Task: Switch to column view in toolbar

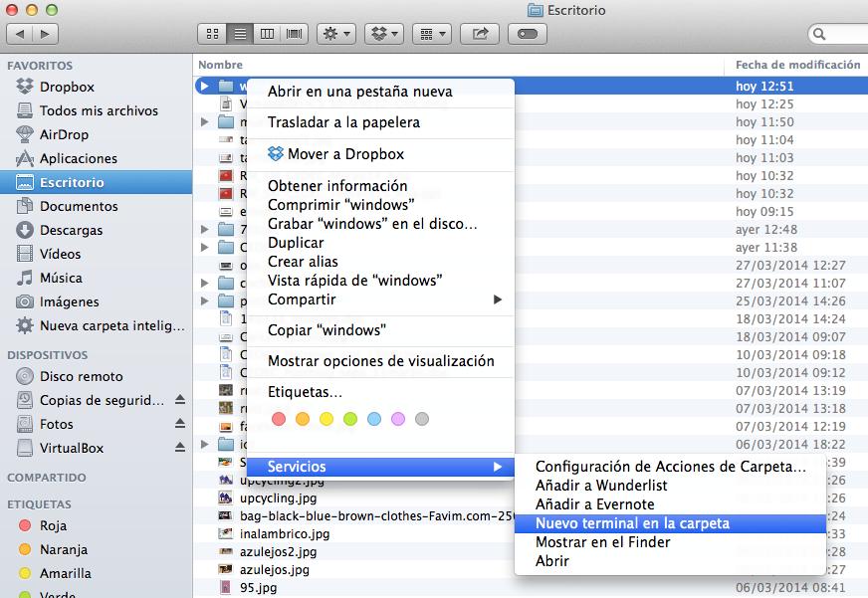Action: point(267,34)
